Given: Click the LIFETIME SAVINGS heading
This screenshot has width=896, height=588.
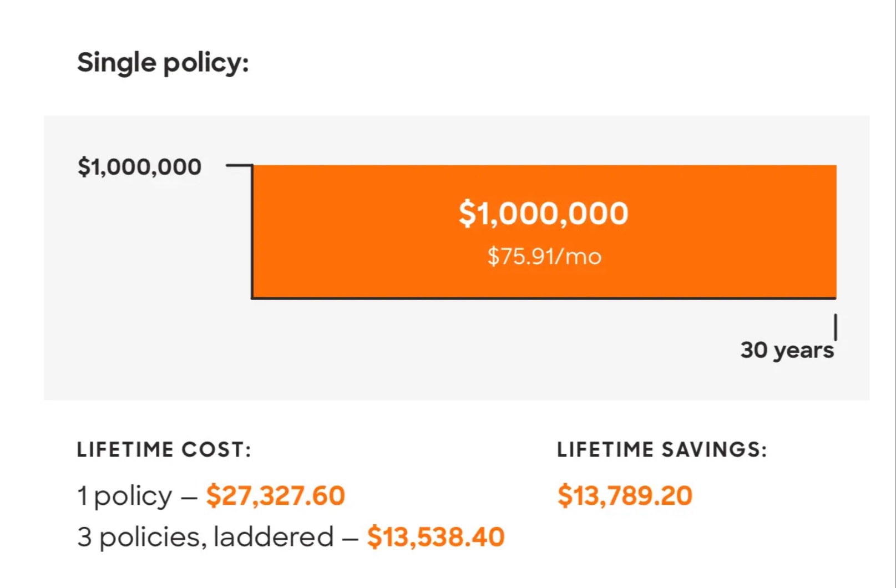Looking at the screenshot, I should click(x=662, y=449).
